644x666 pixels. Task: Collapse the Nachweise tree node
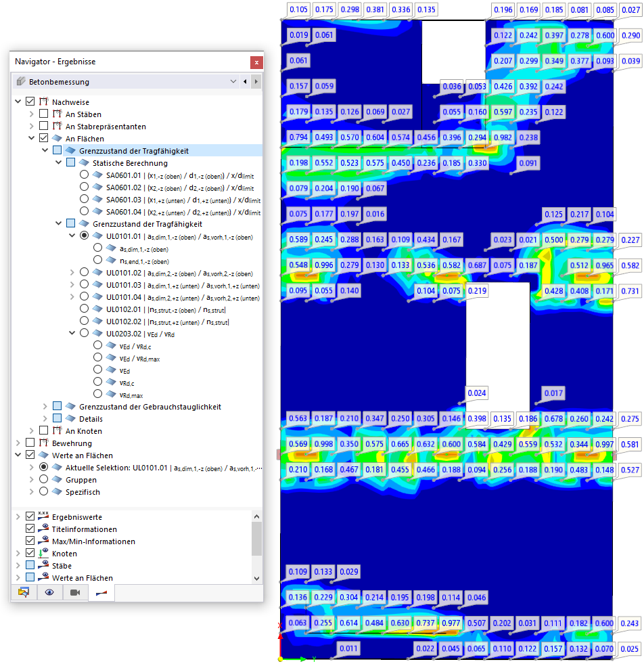[x=18, y=102]
